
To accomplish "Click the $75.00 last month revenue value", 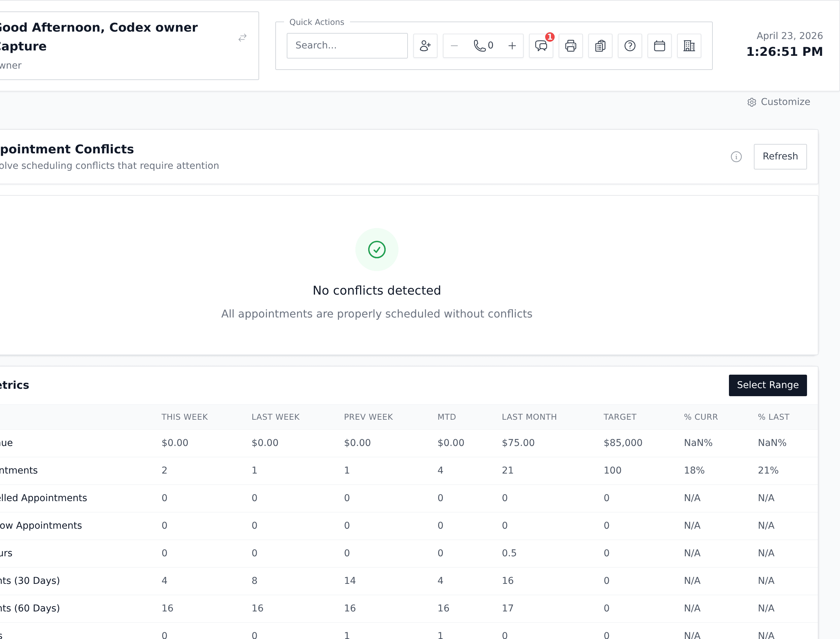I will 518,443.
